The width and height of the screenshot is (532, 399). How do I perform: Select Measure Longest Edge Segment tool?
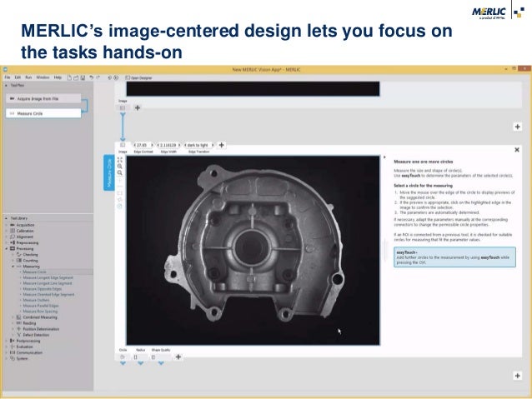(48, 277)
